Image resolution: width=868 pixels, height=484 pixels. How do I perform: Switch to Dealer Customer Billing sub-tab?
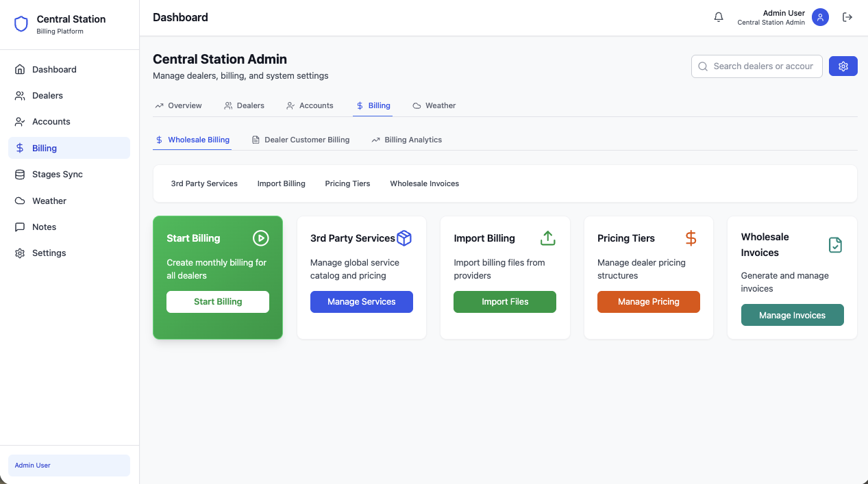click(300, 140)
